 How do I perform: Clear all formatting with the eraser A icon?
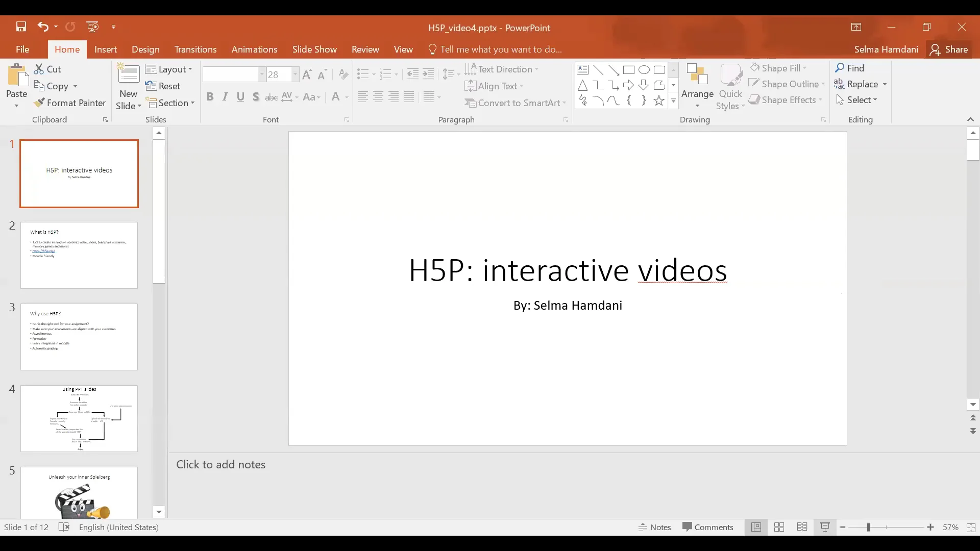coord(344,74)
